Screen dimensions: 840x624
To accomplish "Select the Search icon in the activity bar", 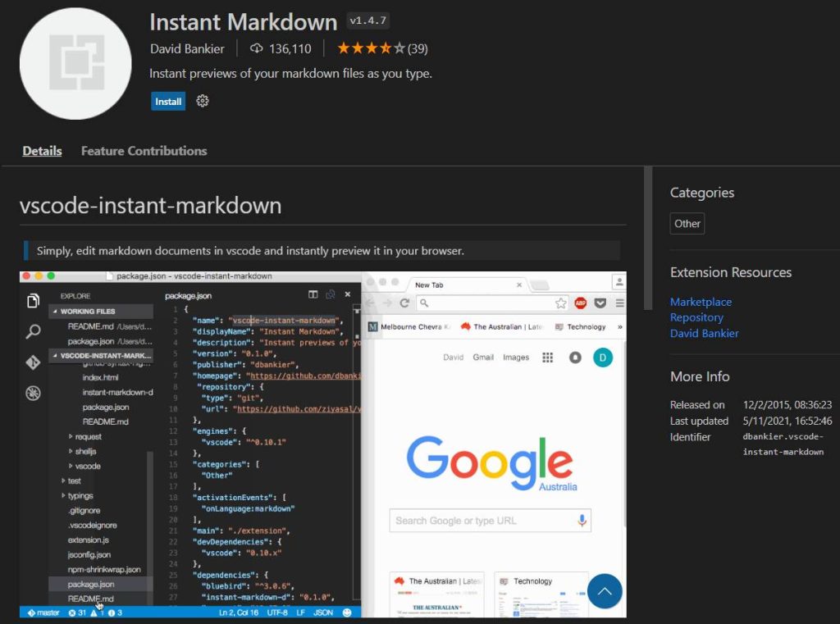I will (x=31, y=330).
